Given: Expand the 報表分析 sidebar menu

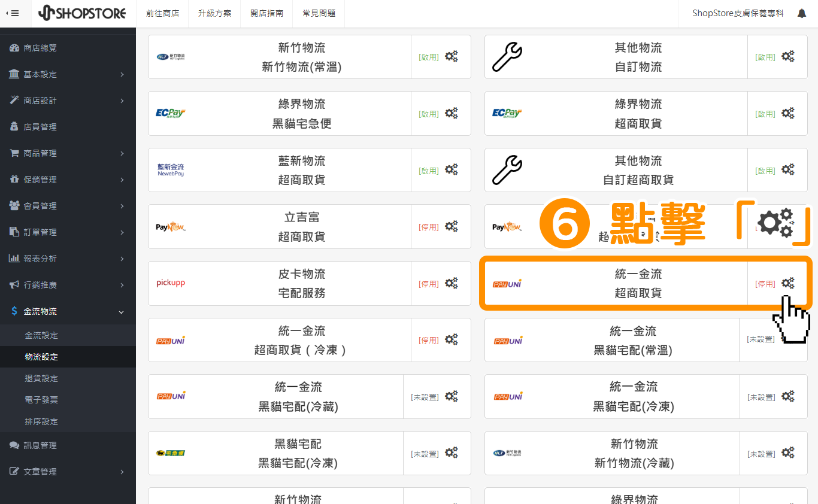Looking at the screenshot, I should point(68,259).
